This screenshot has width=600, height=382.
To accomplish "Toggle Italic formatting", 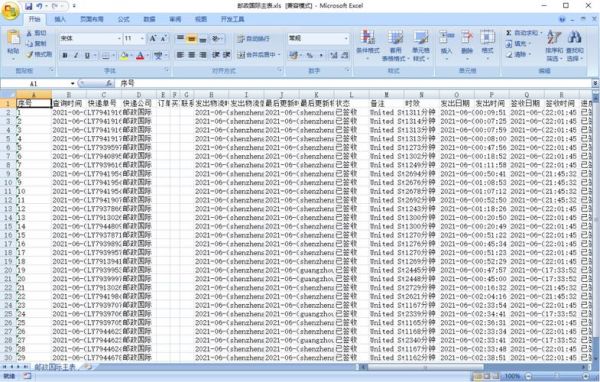I will click(x=76, y=56).
